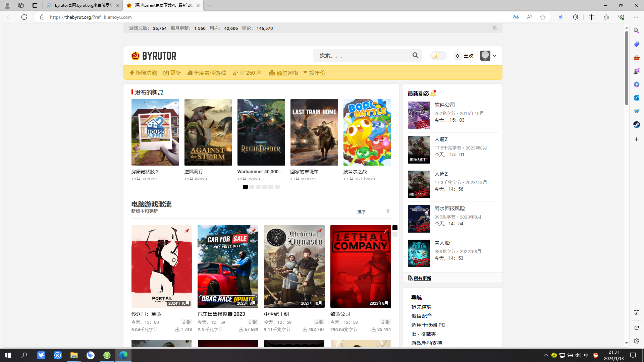
Task: Click the statistics chart icon in top bar
Action: [x=495, y=28]
